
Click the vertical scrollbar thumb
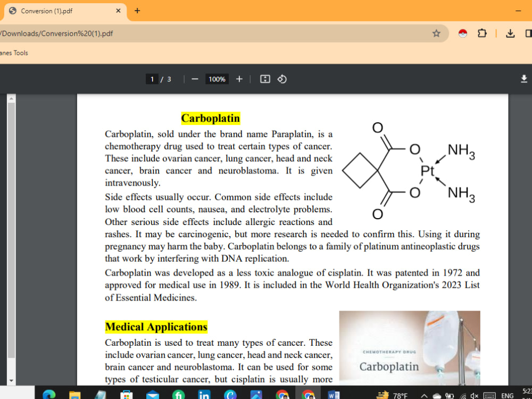pos(11,230)
